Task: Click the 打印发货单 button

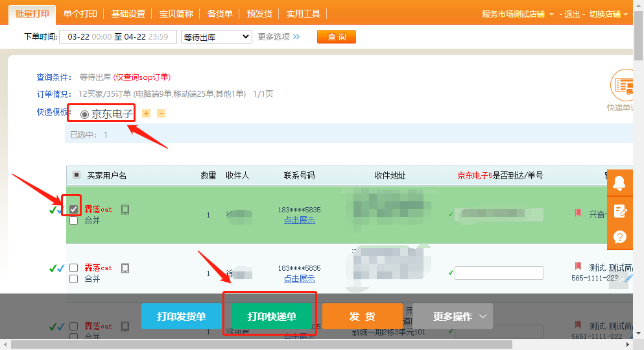Action: [x=182, y=316]
